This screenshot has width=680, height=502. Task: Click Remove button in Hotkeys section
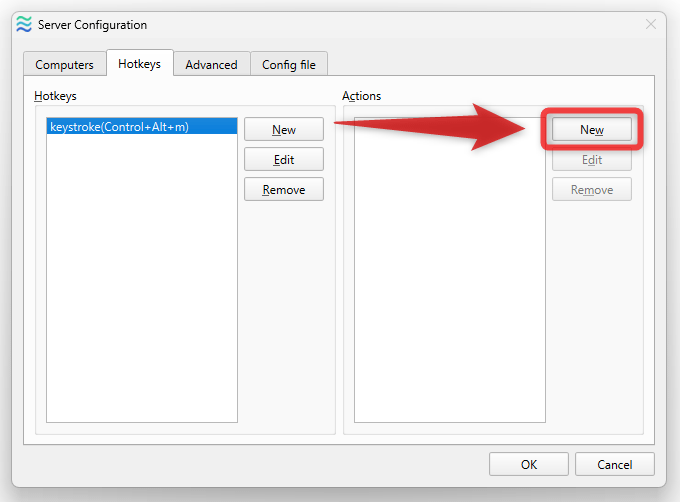pyautogui.click(x=284, y=189)
